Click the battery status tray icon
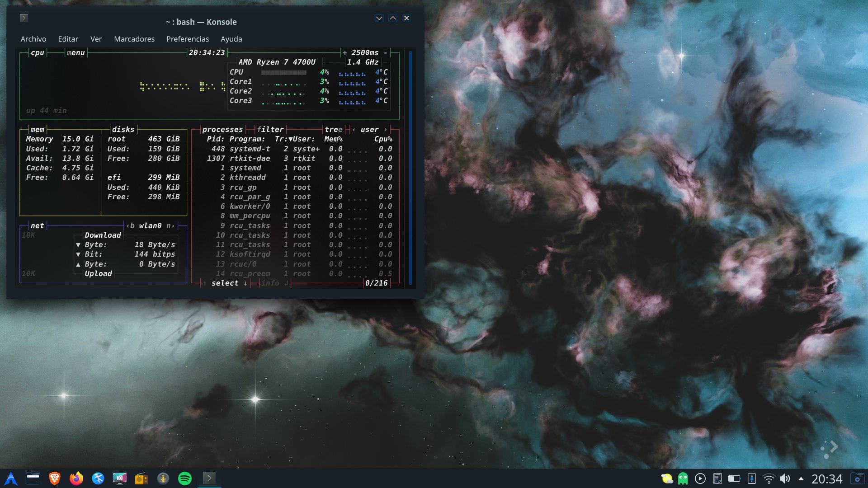 click(734, 479)
